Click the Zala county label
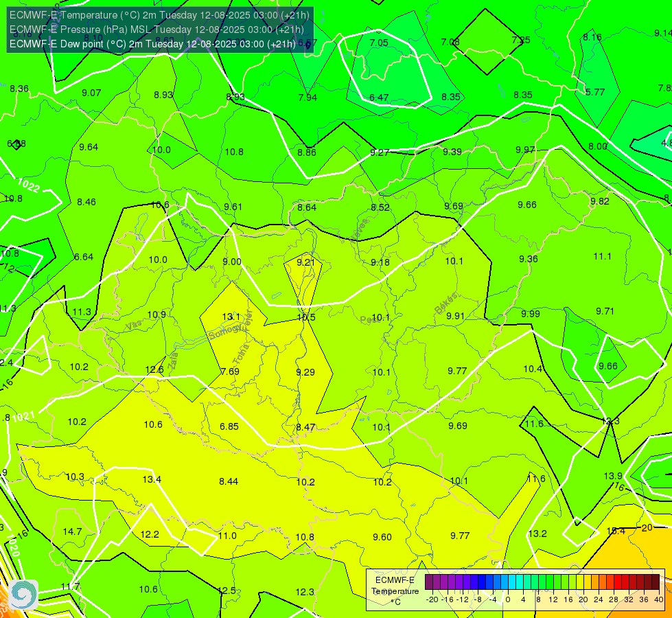The width and height of the screenshot is (672, 618). click(x=172, y=360)
